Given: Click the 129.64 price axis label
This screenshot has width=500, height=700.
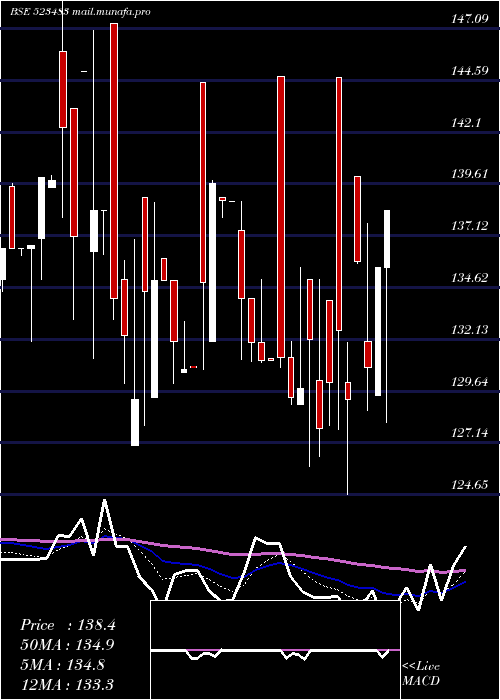Looking at the screenshot, I should (470, 382).
